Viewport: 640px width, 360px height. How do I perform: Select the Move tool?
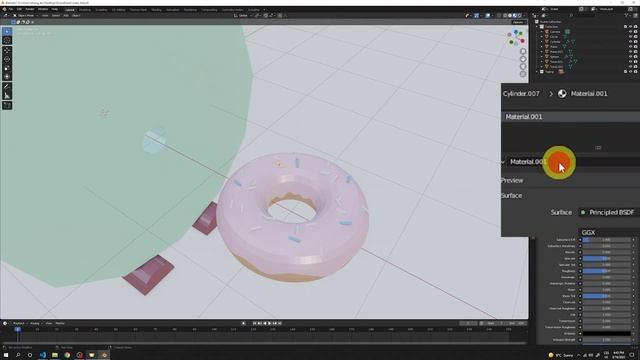coord(7,50)
